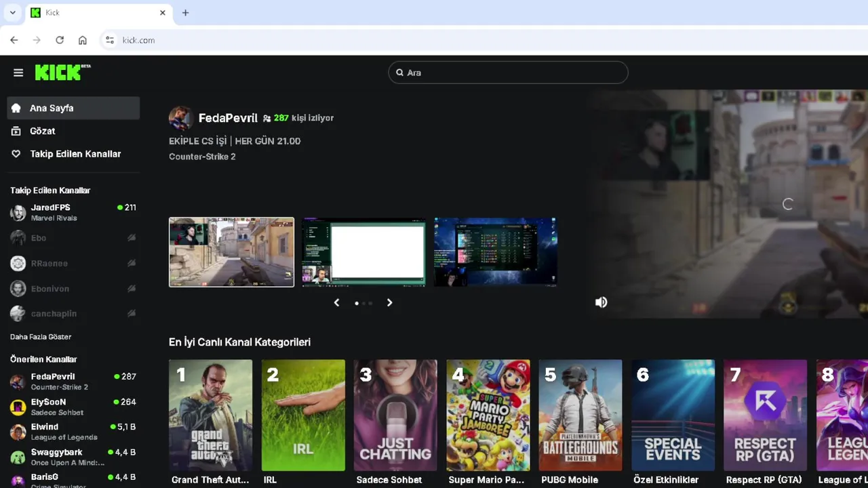Expand followed channels with Daha Fazla Göster
This screenshot has height=488, width=868.
(x=41, y=337)
